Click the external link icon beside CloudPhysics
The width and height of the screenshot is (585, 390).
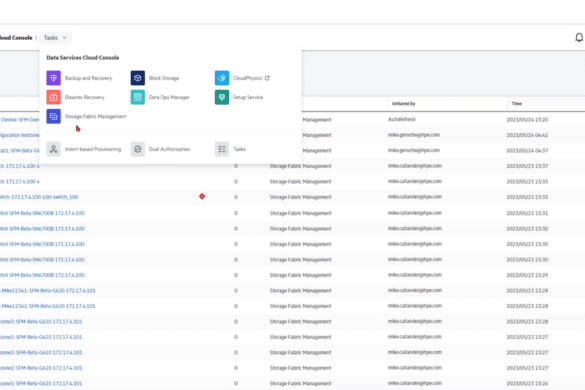pos(267,78)
